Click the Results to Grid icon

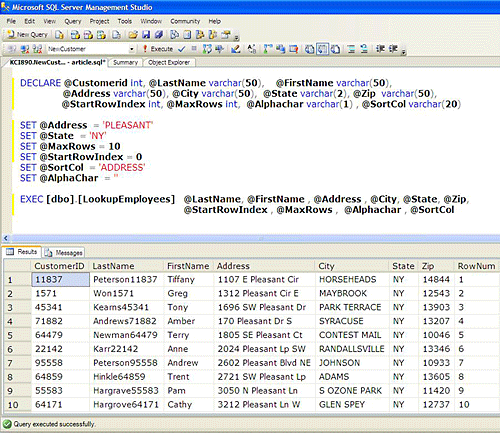pos(322,49)
